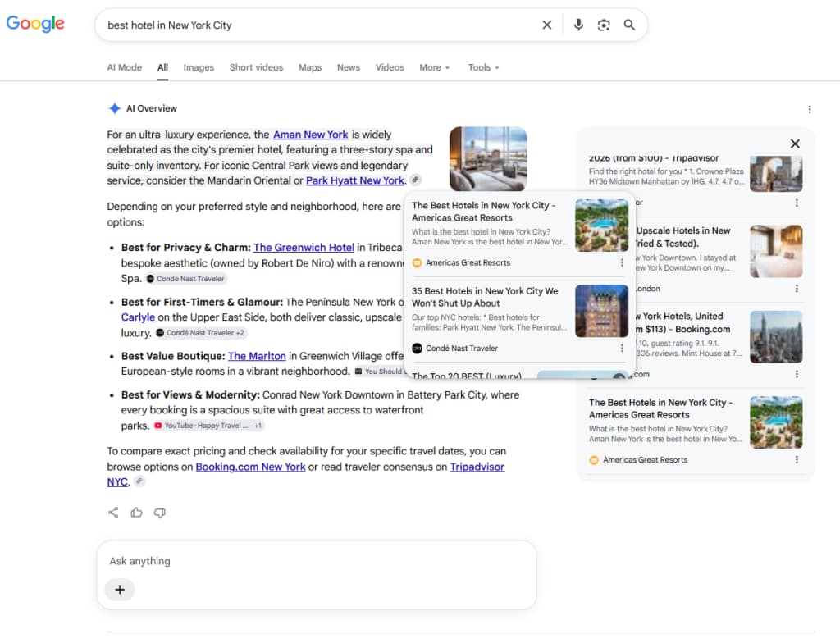The width and height of the screenshot is (840, 643).
Task: Switch to Short videos tab
Action: 256,67
